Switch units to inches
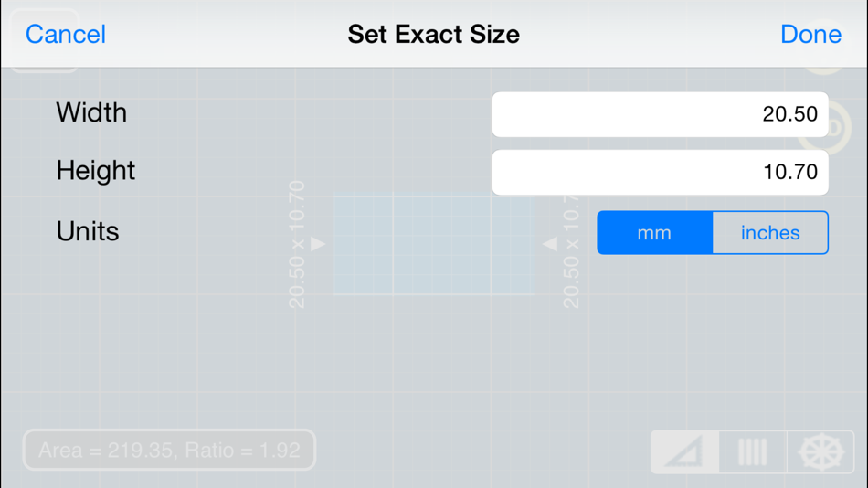Image resolution: width=868 pixels, height=488 pixels. [770, 233]
